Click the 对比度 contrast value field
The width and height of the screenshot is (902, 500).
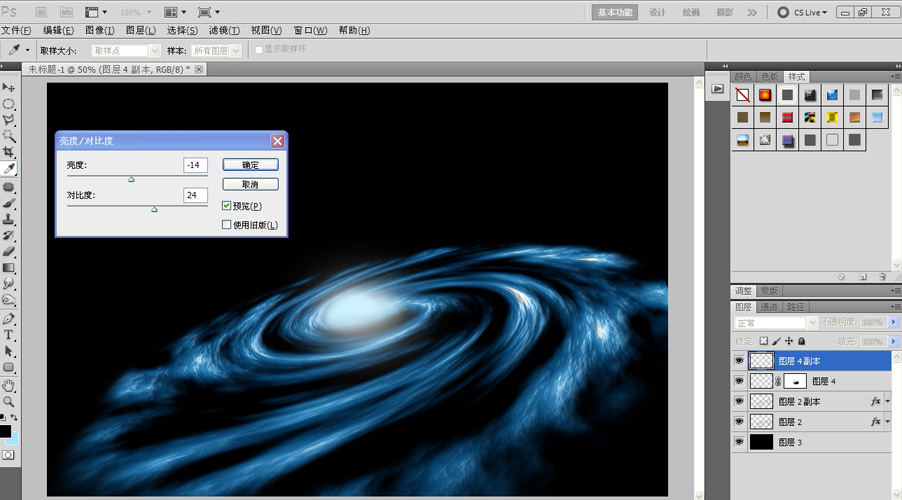(195, 195)
